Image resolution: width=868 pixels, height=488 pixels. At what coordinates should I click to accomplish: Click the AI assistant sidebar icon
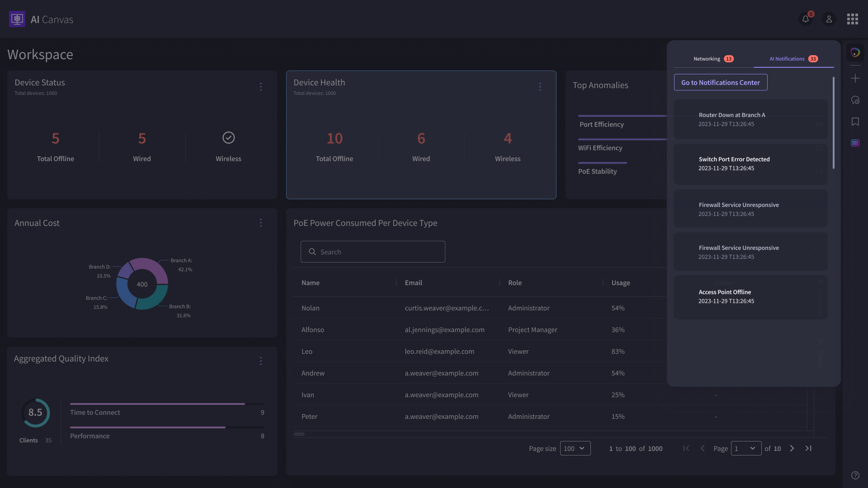[x=855, y=53]
